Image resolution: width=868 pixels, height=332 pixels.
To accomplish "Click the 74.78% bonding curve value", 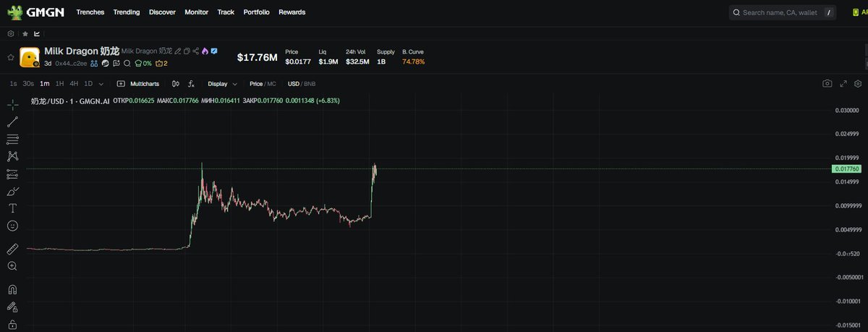I will coord(414,62).
